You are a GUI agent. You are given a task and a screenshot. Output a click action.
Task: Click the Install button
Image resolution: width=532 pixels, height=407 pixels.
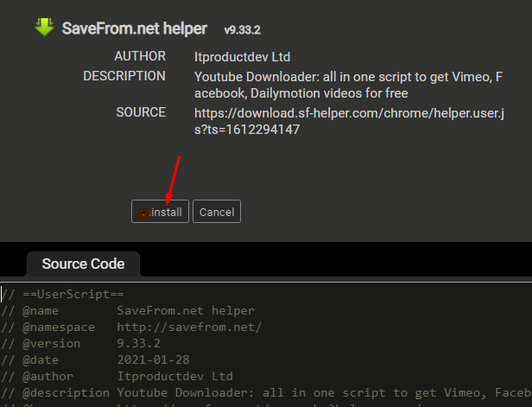pos(160,212)
